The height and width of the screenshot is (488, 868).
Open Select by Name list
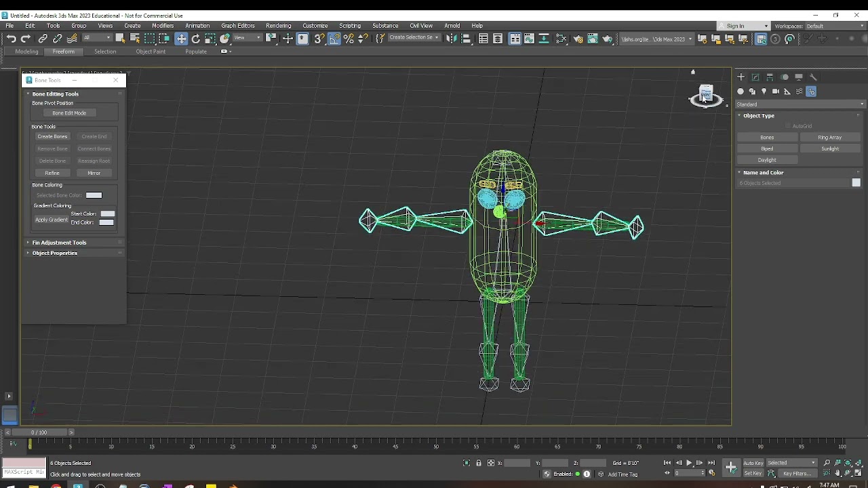(134, 39)
